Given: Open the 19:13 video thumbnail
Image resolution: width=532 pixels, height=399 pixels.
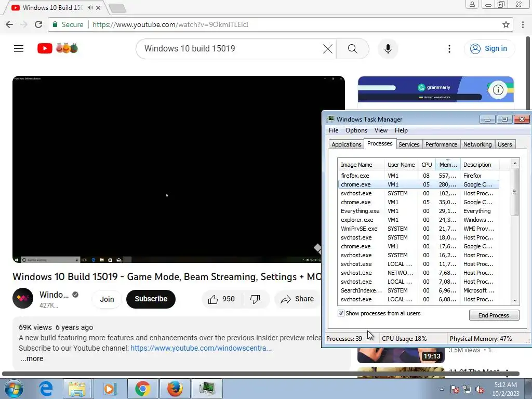Looking at the screenshot, I should pos(401,355).
